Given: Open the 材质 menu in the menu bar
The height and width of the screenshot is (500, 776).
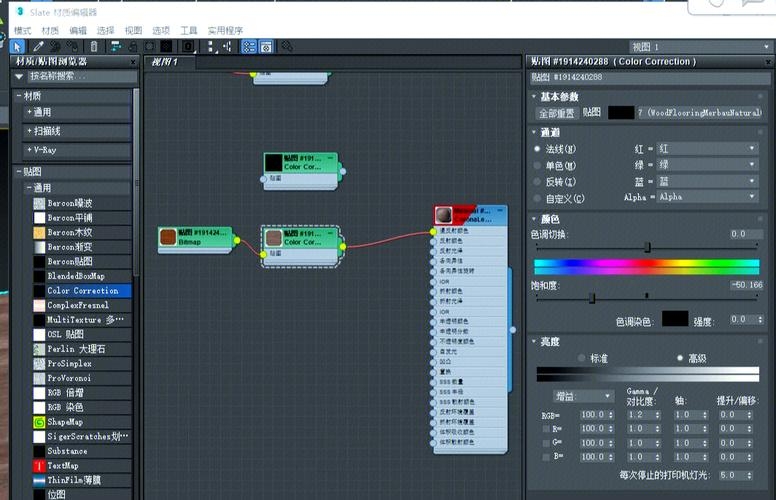Looking at the screenshot, I should [50, 31].
